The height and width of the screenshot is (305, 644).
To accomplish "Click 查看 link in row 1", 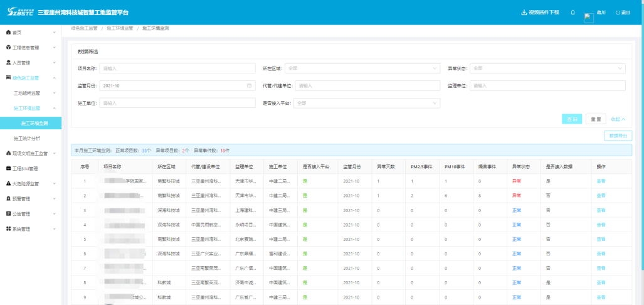I will (601, 181).
